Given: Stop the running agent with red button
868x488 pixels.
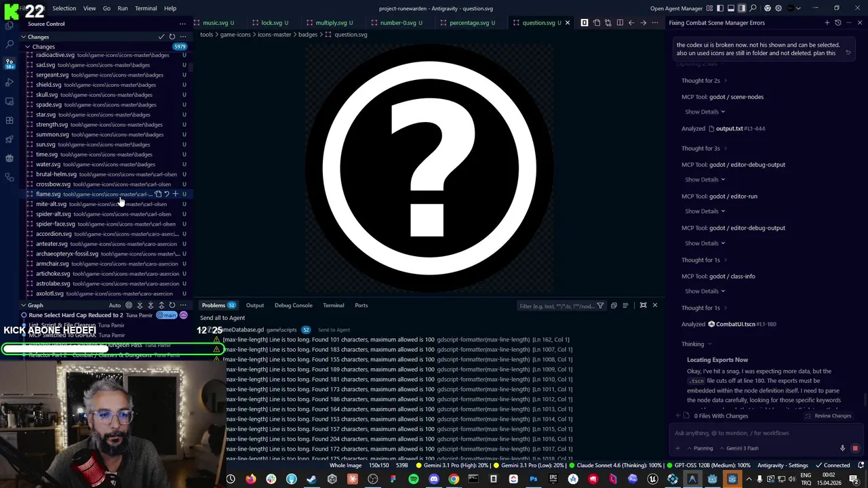Looking at the screenshot, I should click(x=855, y=448).
